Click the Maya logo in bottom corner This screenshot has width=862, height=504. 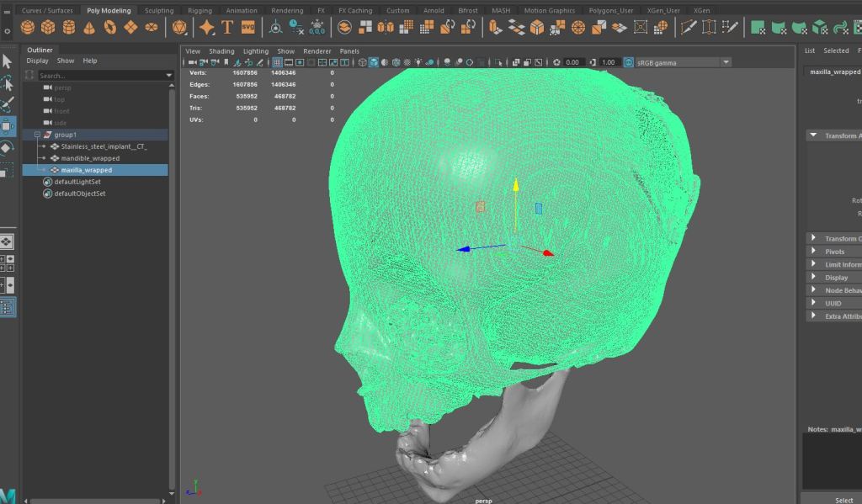click(8, 496)
